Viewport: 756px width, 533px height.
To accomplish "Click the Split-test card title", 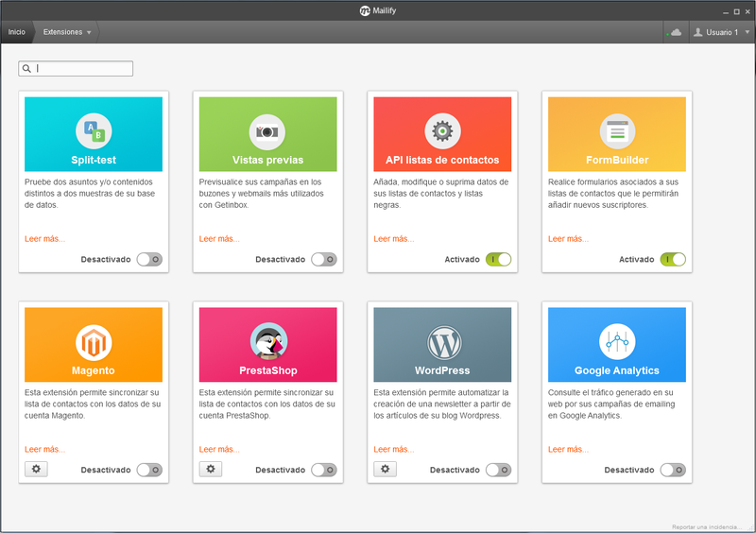I will (94, 160).
